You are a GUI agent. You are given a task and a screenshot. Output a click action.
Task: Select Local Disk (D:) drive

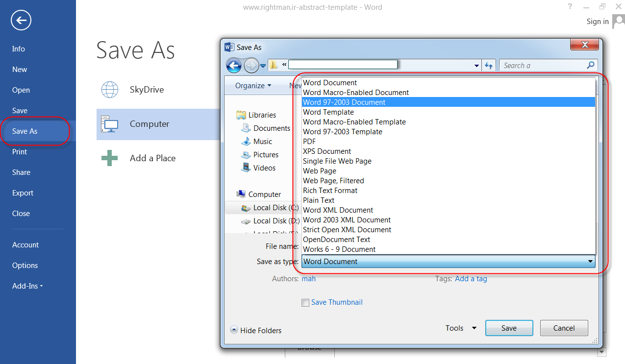tap(276, 221)
